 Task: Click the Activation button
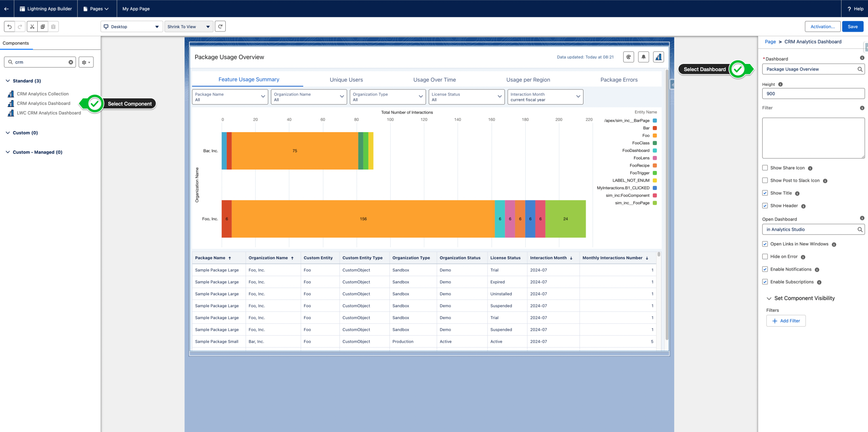822,27
